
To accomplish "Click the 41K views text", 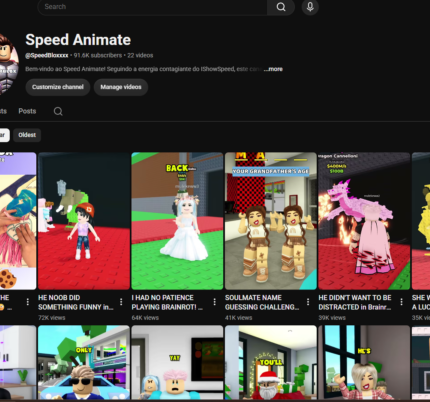I will (238, 318).
